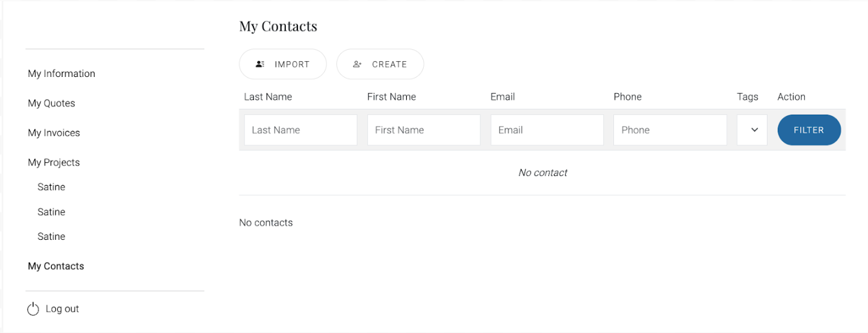This screenshot has height=333, width=868.
Task: Click into the Email filter field
Action: click(547, 130)
